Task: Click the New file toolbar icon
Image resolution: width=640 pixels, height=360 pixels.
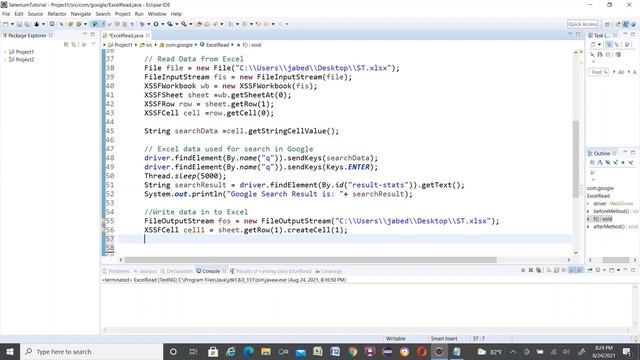Action: 6,24
